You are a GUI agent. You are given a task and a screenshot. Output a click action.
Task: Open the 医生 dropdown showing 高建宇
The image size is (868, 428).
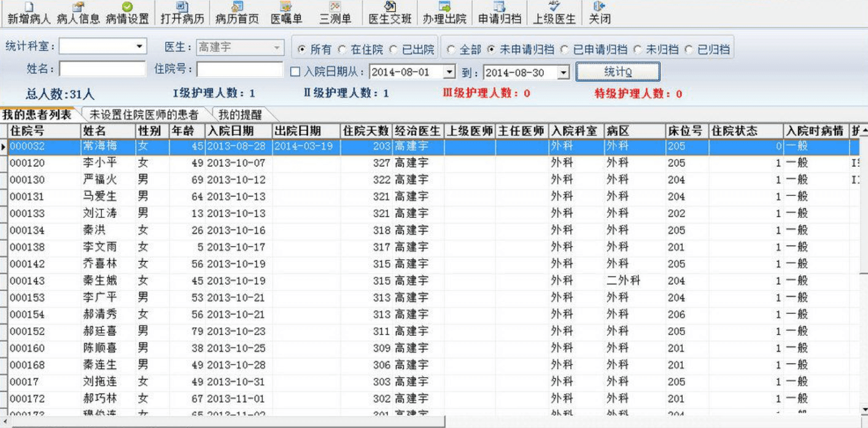(x=277, y=47)
